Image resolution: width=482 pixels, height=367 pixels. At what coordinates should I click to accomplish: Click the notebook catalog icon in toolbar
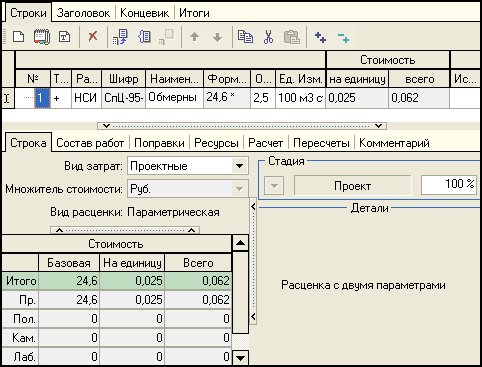(42, 37)
